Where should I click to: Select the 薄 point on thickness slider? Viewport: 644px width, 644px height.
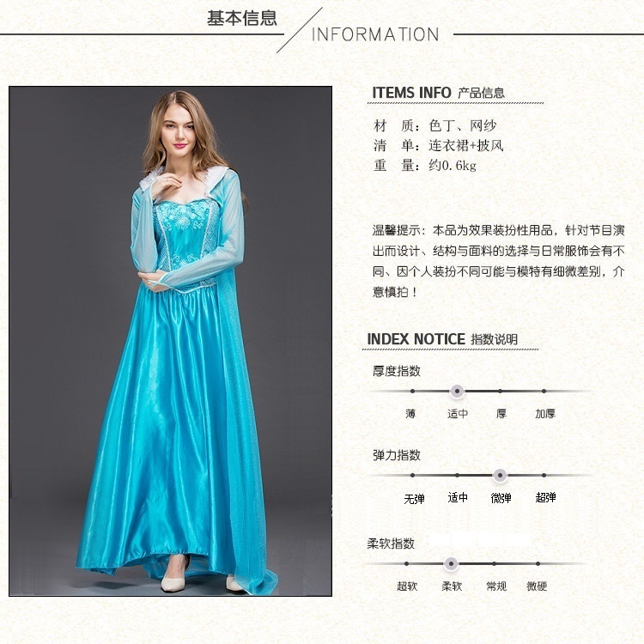coord(412,391)
